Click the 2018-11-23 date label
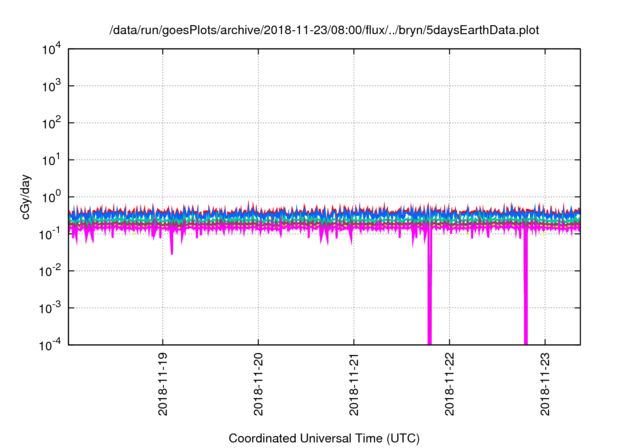 click(545, 384)
